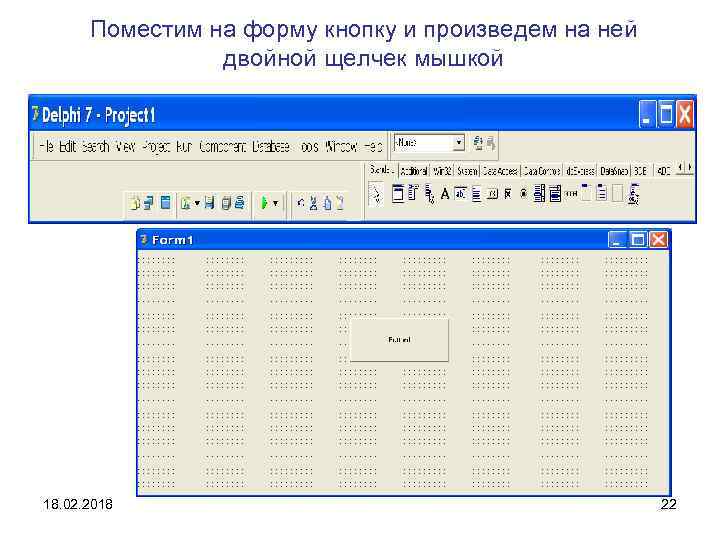This screenshot has height=540, width=720.
Task: Open the desktop layout None combo box
Action: (429, 143)
